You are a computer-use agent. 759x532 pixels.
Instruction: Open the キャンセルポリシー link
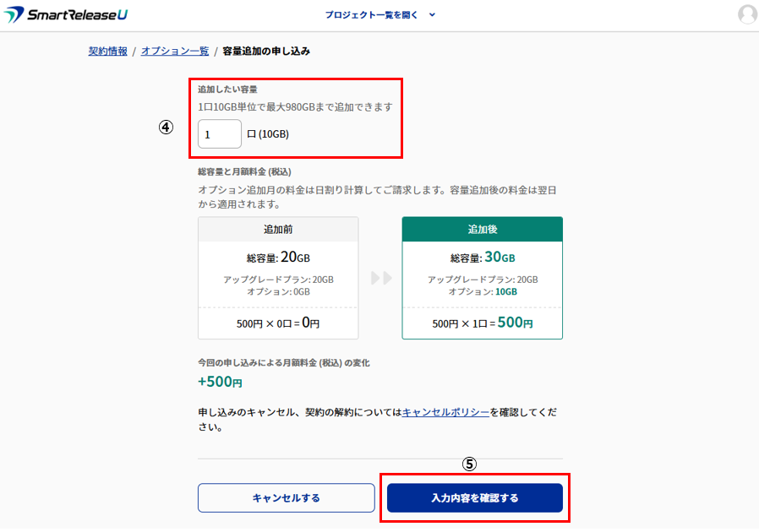tap(445, 412)
